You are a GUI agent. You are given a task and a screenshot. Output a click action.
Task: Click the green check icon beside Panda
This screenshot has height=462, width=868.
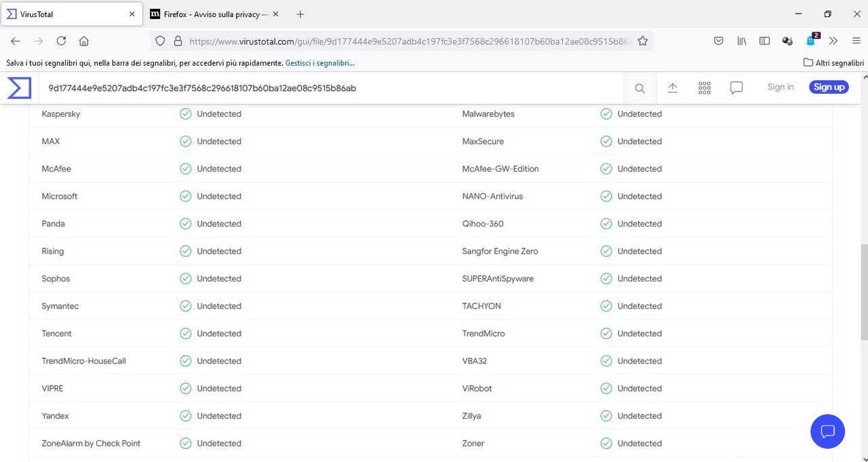coord(185,224)
